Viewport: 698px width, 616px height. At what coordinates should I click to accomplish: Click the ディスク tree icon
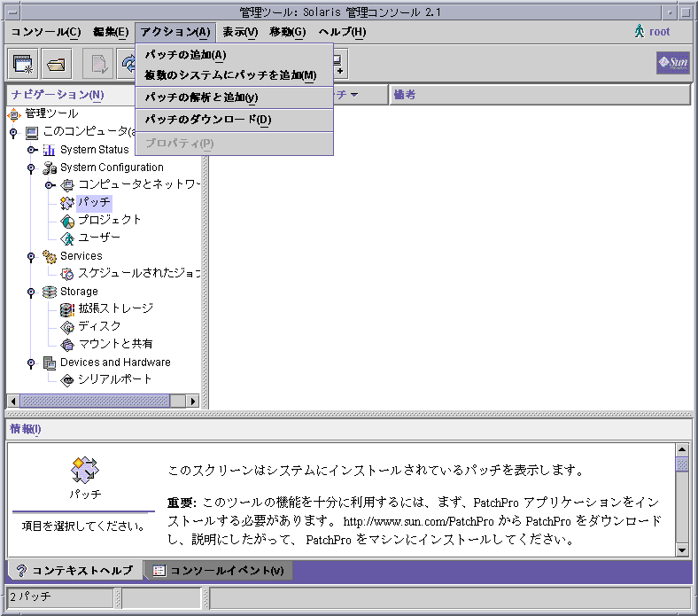point(67,327)
